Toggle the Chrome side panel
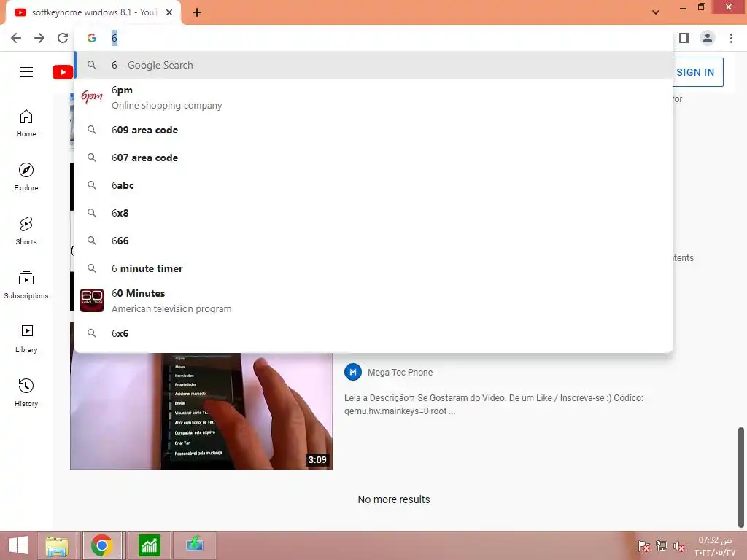The image size is (747, 560). tap(684, 38)
